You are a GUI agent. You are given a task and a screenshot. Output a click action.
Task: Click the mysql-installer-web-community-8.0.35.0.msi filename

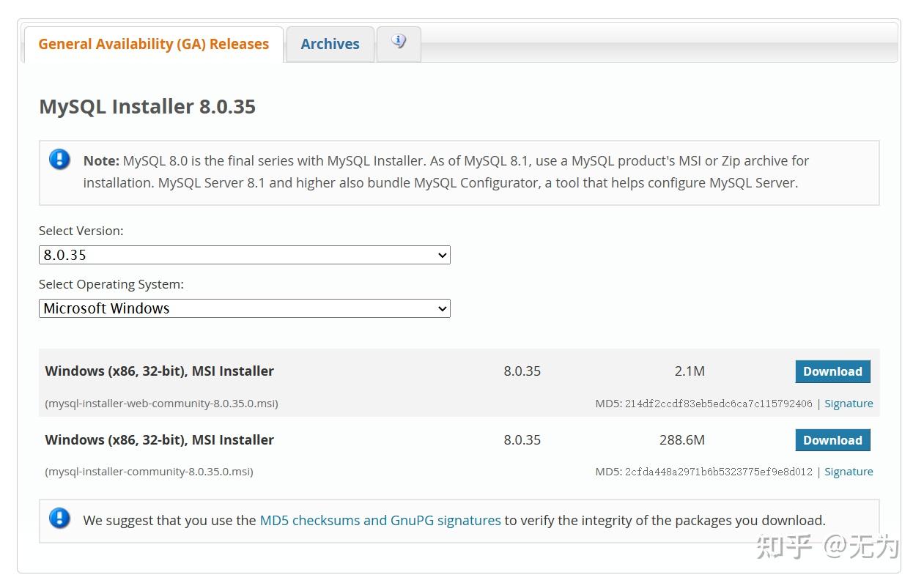point(161,404)
